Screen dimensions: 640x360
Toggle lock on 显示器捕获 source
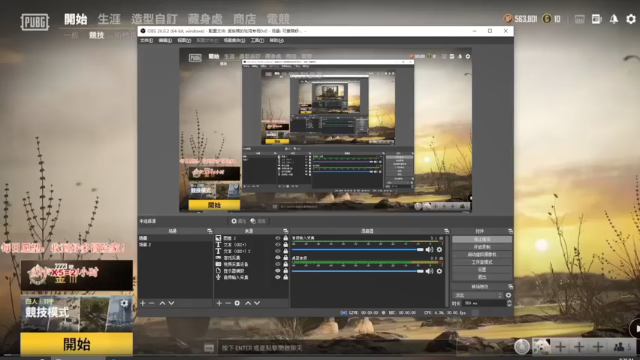(x=285, y=271)
